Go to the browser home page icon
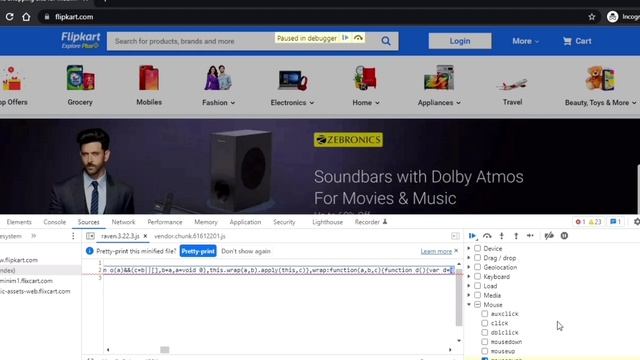Image resolution: width=640 pixels, height=360 pixels. (x=26, y=17)
